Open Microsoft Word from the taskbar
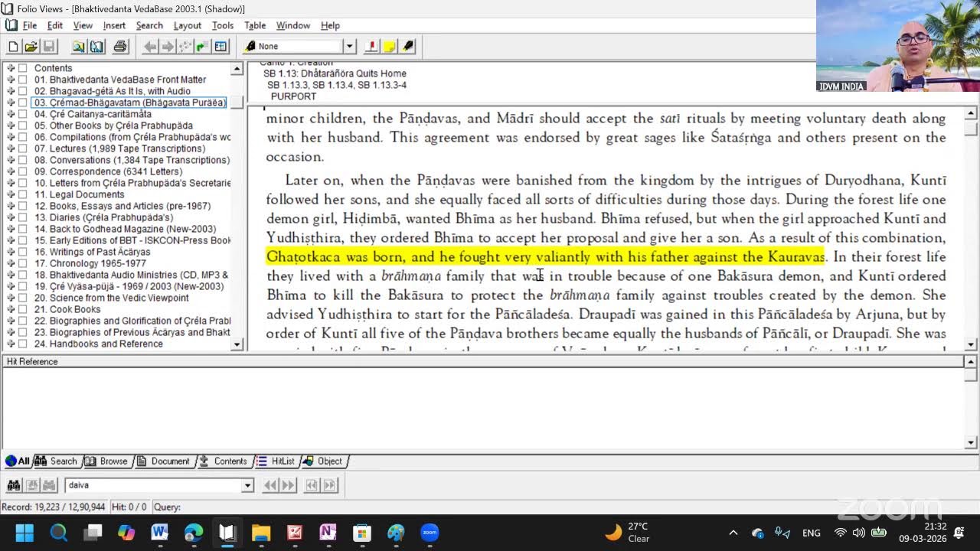Viewport: 980px width, 551px height. [x=159, y=533]
